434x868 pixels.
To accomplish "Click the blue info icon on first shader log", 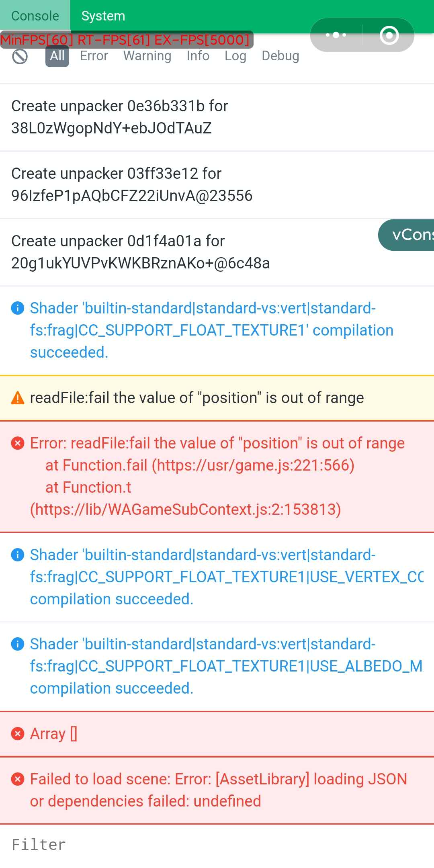I will pos(18,308).
